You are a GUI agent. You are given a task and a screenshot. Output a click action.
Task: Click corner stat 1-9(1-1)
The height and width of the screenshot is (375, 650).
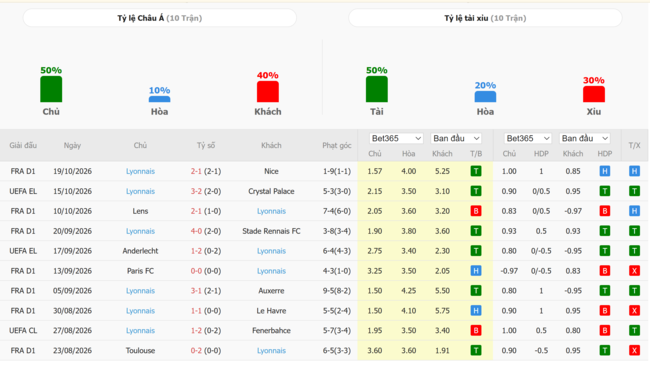tap(337, 171)
